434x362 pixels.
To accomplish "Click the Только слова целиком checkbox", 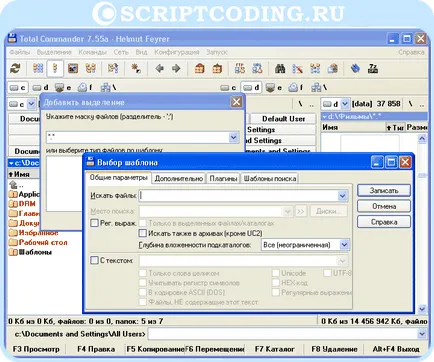I will (x=143, y=273).
